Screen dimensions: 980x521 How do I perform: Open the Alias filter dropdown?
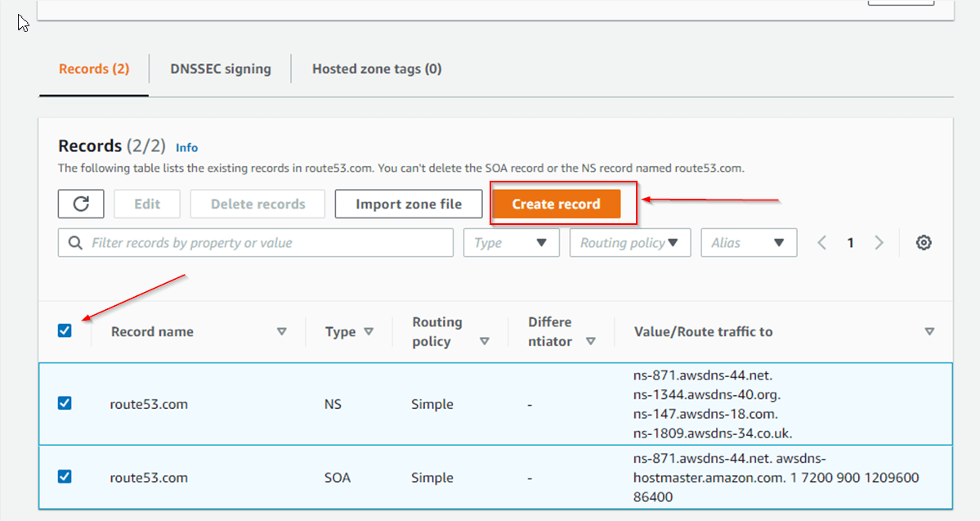point(749,243)
